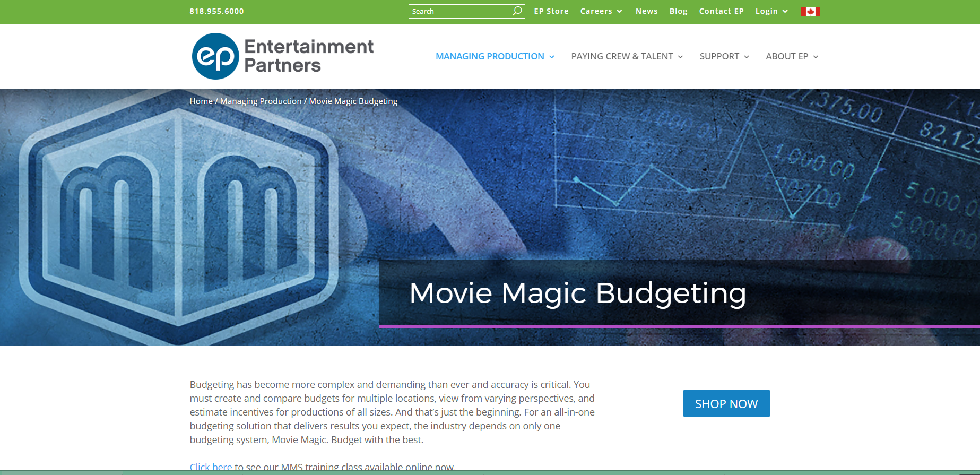980x475 pixels.
Task: Click the Home breadcrumb link
Action: 201,101
